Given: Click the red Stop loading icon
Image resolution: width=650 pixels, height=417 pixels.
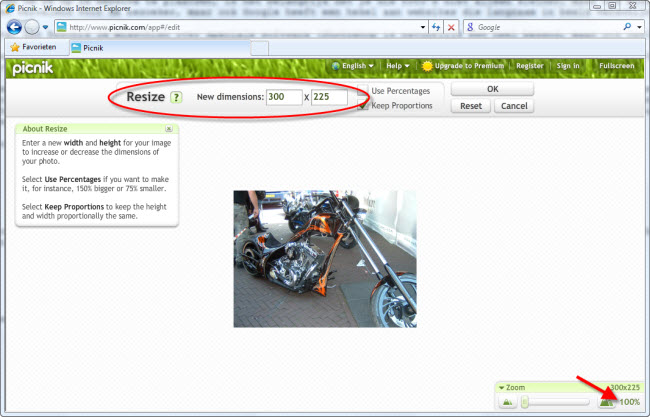Looking at the screenshot, I should (451, 27).
